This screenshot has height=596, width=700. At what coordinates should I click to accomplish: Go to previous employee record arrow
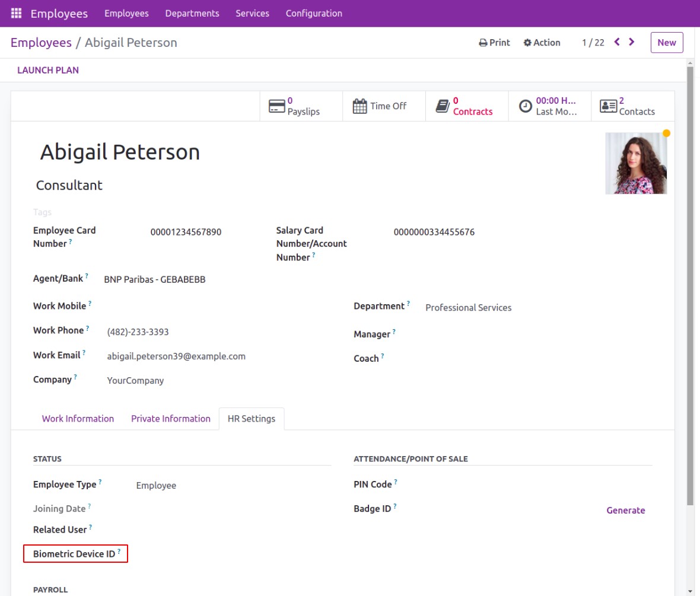point(617,42)
